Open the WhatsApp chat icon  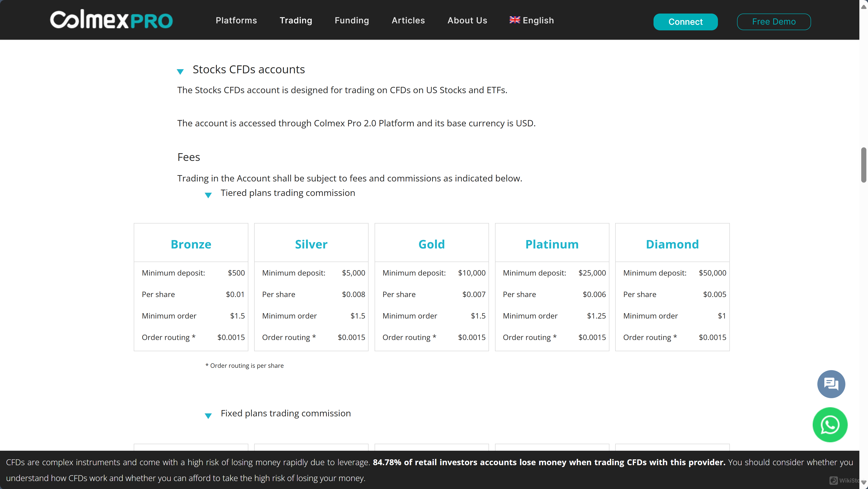click(830, 425)
